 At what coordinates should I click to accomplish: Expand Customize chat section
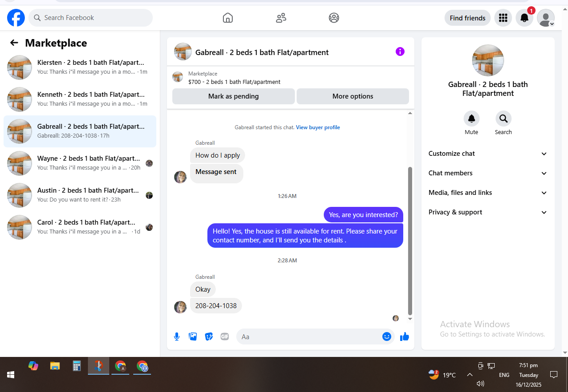pos(488,154)
